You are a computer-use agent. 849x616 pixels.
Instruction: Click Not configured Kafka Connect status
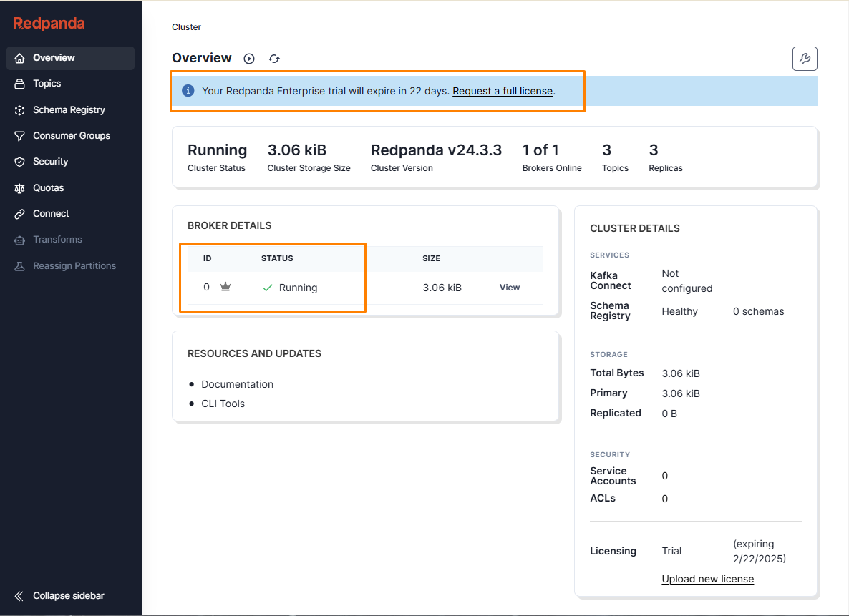[687, 281]
